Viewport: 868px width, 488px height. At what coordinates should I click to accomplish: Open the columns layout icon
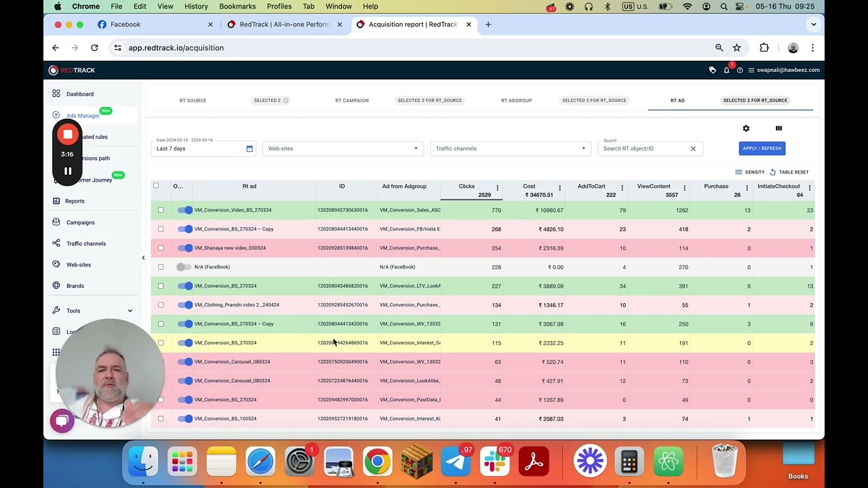click(778, 128)
